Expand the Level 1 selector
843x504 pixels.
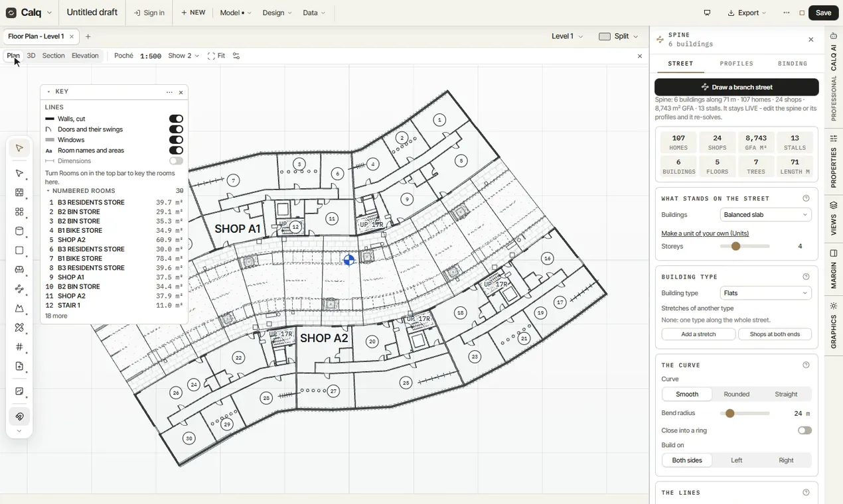coord(568,36)
